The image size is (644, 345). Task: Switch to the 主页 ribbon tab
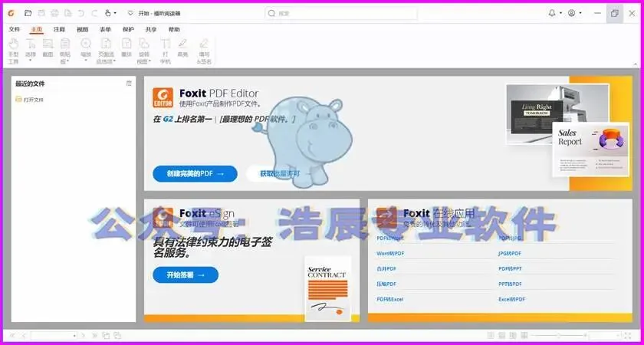tap(37, 30)
